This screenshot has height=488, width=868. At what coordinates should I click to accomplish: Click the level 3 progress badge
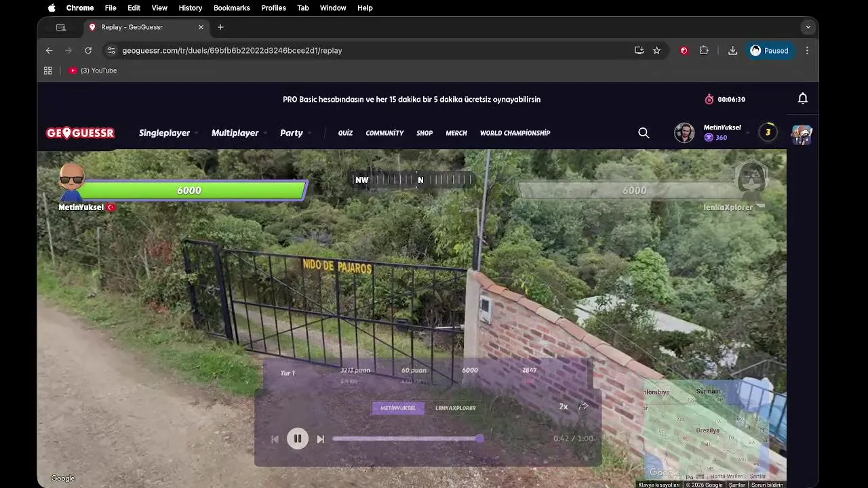[768, 132]
